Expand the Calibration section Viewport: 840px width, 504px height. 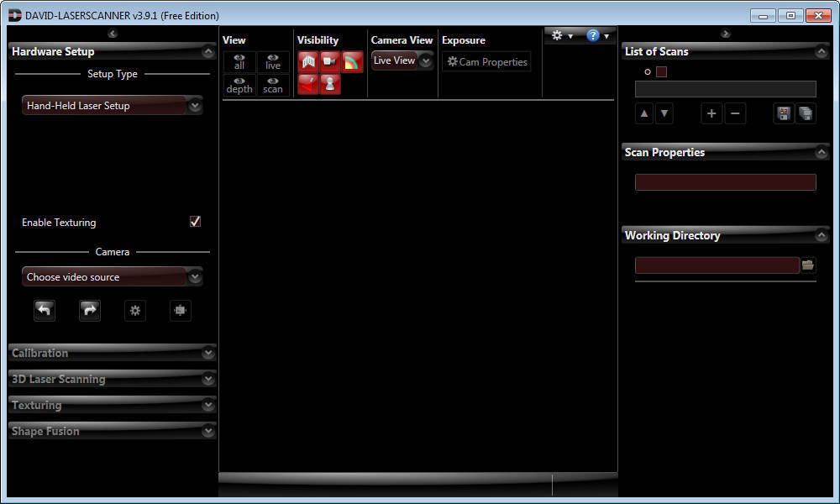[x=112, y=354]
